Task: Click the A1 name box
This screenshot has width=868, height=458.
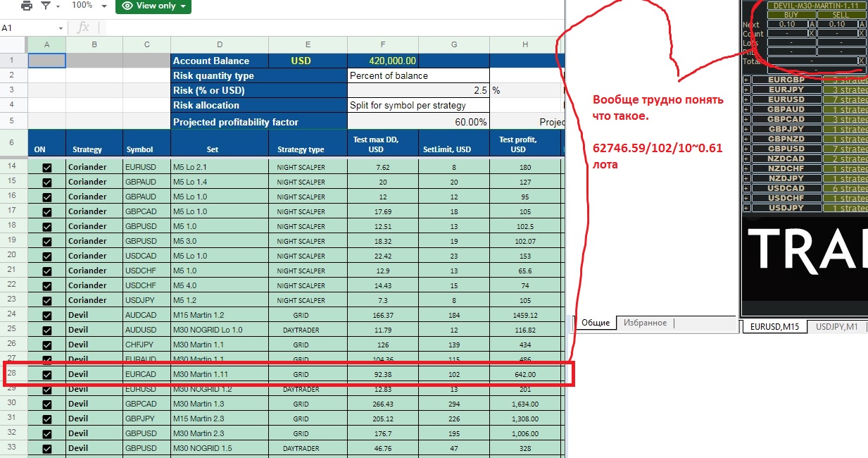Action: pyautogui.click(x=27, y=27)
